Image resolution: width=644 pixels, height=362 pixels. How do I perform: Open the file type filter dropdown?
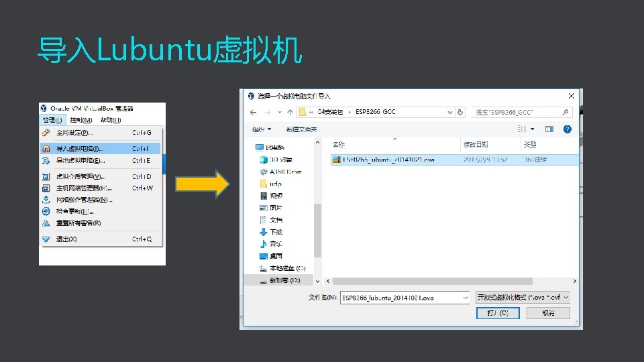coord(523,297)
